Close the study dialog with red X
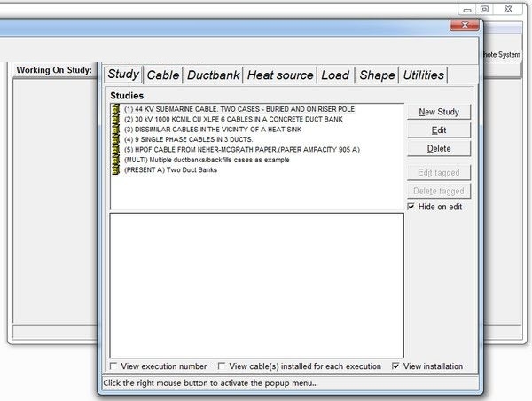This screenshot has height=401, width=532. 465,25
